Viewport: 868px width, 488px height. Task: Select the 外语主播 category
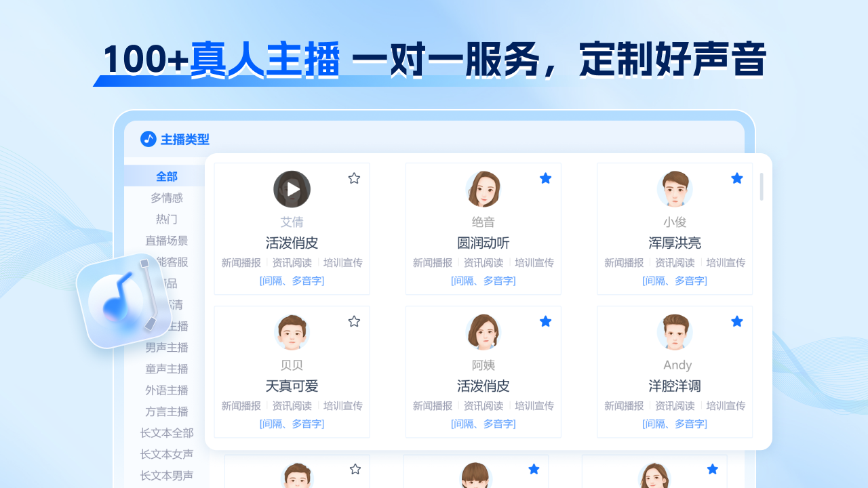pos(165,390)
